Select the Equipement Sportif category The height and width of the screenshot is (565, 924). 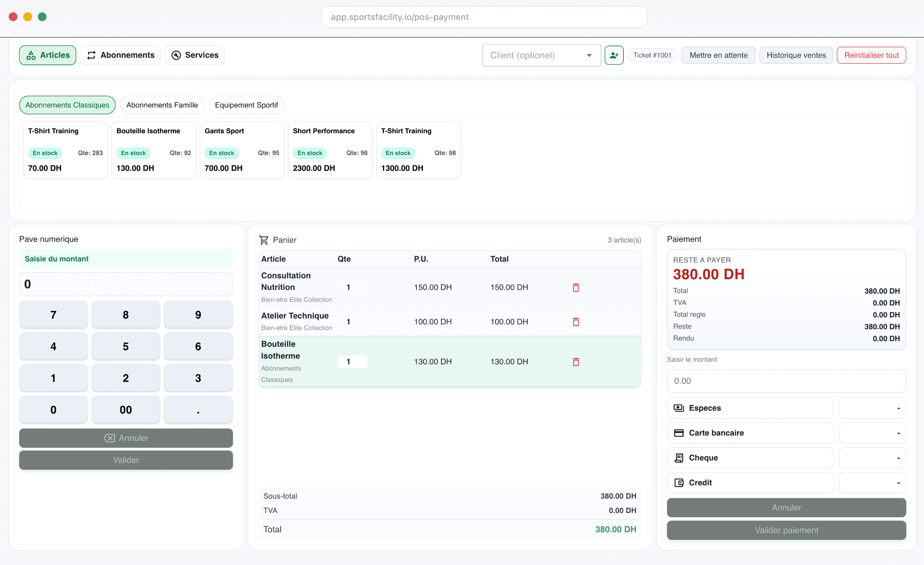[246, 105]
